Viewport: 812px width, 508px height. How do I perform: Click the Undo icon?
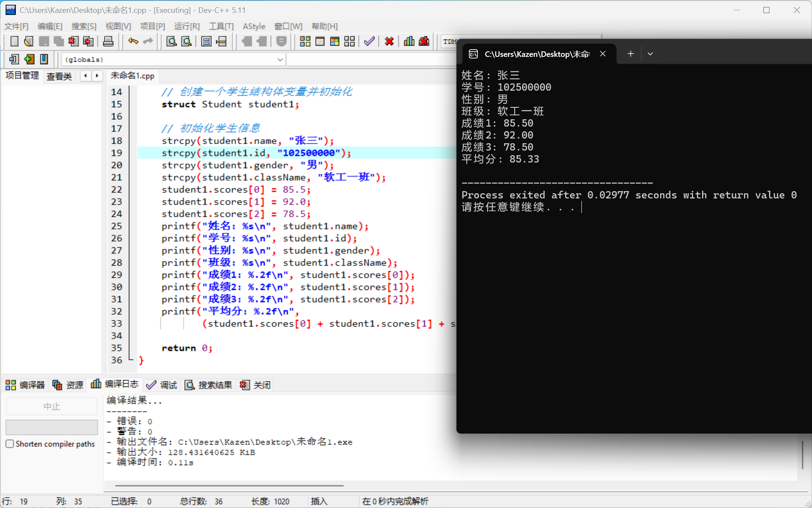pos(132,41)
